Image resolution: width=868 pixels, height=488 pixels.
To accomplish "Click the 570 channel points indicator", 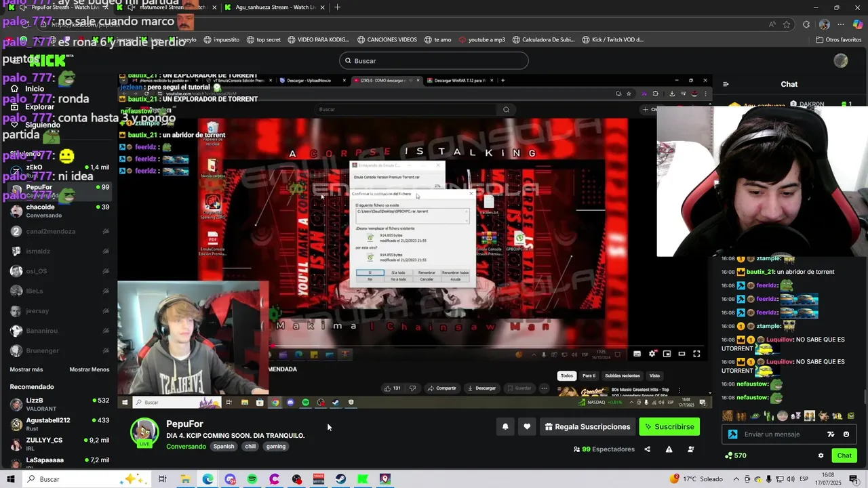I will 736,455.
